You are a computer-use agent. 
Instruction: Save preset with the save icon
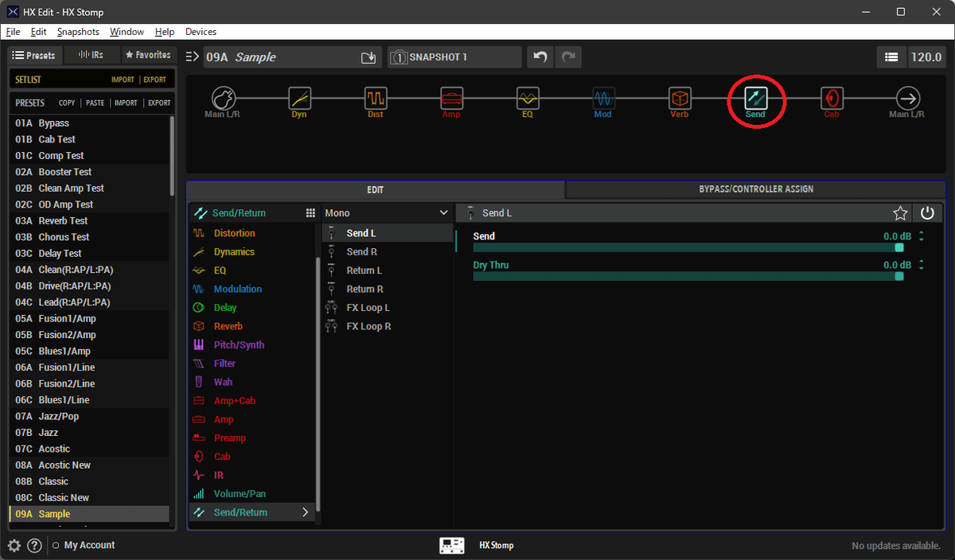[368, 57]
